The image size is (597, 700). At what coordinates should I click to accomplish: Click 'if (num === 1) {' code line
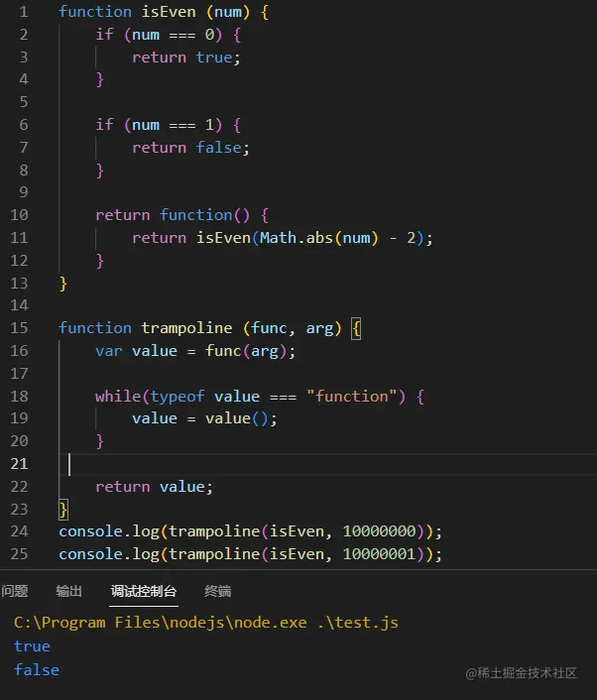[x=169, y=125]
